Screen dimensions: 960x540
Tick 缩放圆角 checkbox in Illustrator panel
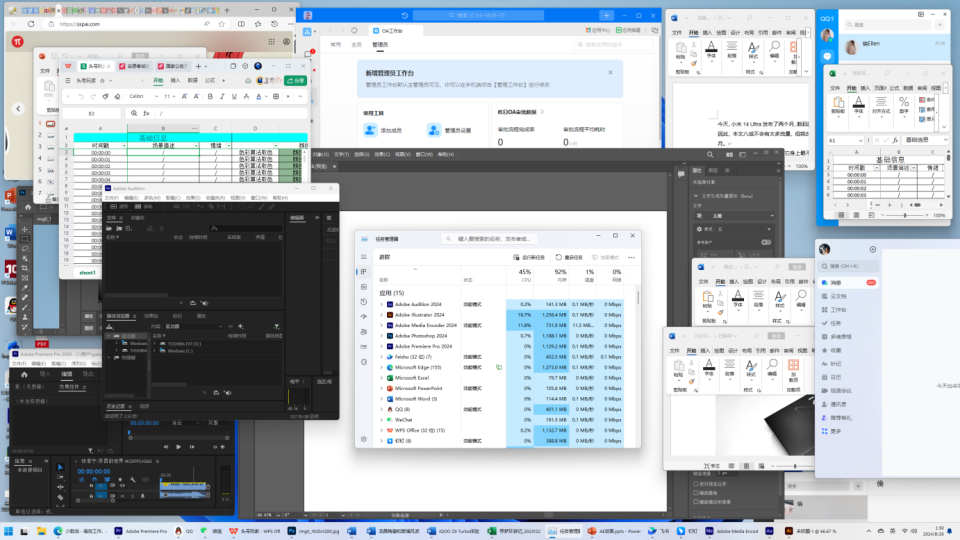pyautogui.click(x=696, y=493)
